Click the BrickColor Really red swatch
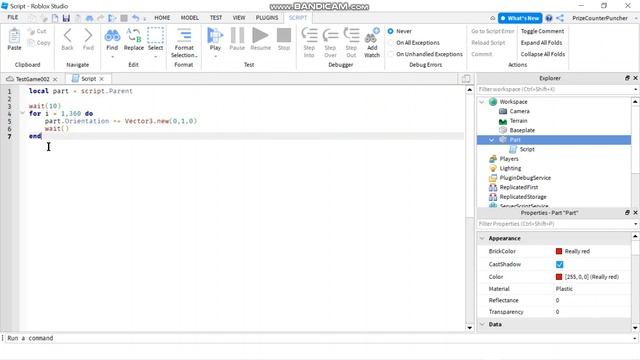 coord(559,251)
